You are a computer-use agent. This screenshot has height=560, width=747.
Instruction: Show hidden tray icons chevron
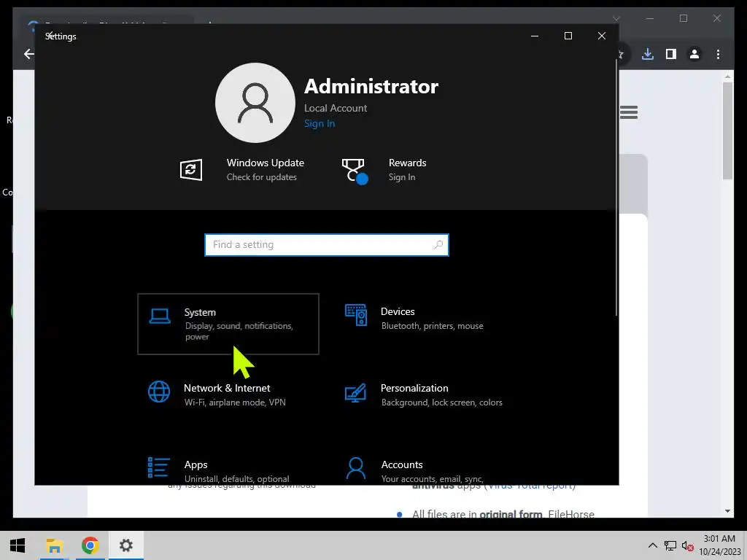click(653, 545)
